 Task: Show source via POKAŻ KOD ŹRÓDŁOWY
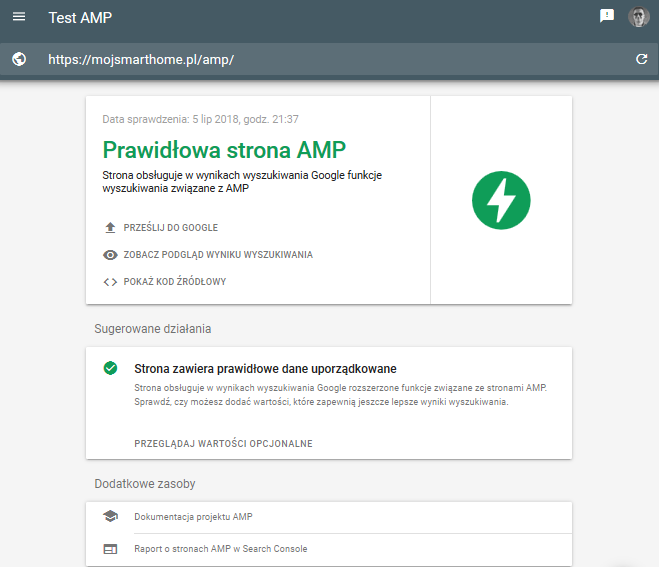pos(175,282)
